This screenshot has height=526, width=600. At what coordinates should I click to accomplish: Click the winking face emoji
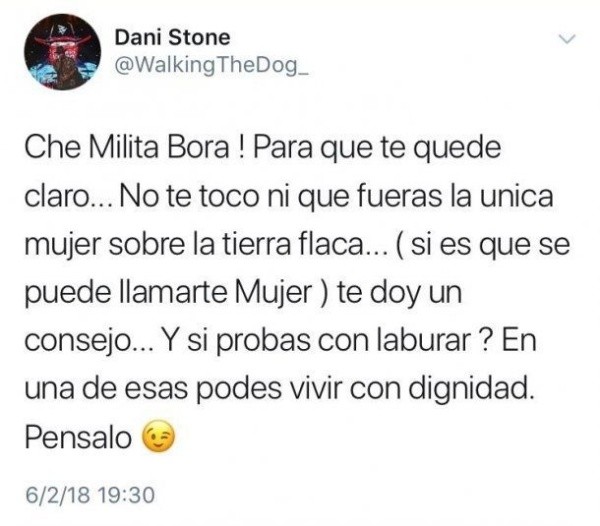tap(158, 436)
